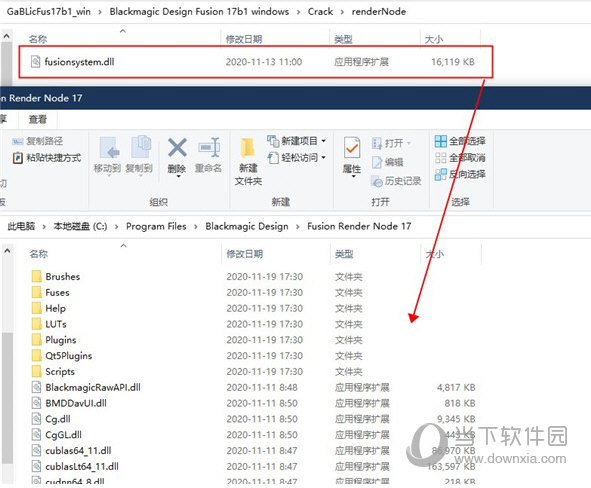The image size is (591, 488).
Task: Select the Brushes folder
Action: tap(63, 277)
